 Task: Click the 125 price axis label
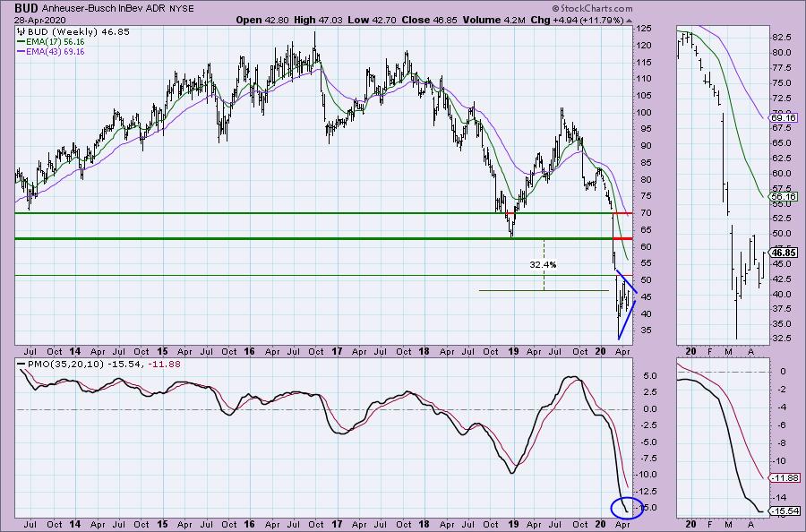click(x=645, y=29)
